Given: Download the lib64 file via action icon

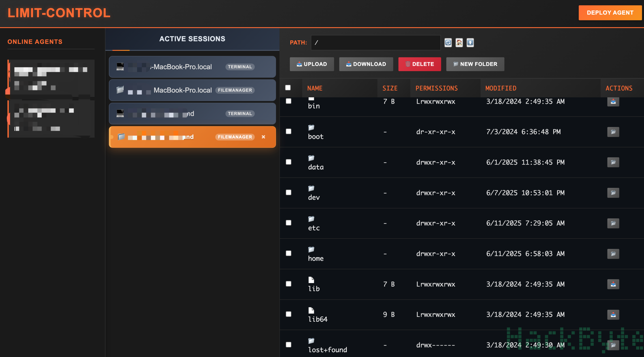Looking at the screenshot, I should pos(613,315).
